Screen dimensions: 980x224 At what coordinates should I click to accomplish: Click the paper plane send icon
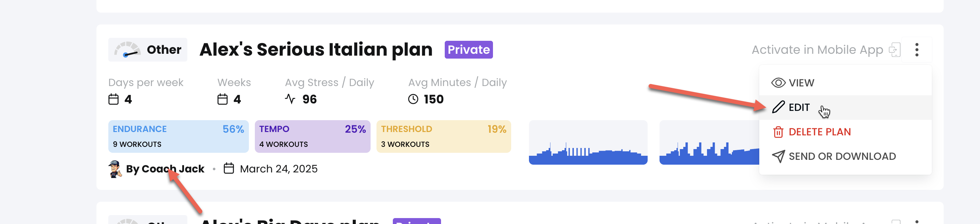[778, 156]
